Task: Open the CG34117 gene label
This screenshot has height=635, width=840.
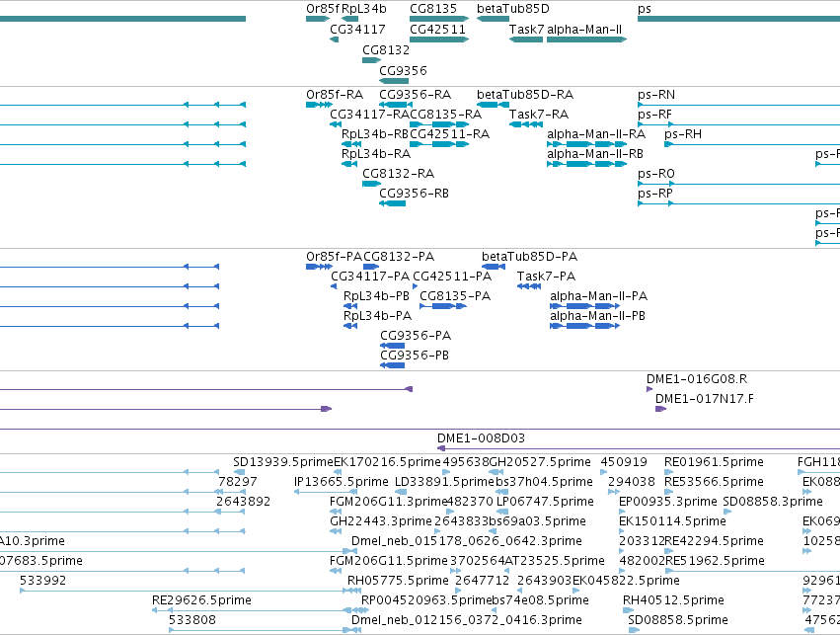Action: tap(357, 30)
